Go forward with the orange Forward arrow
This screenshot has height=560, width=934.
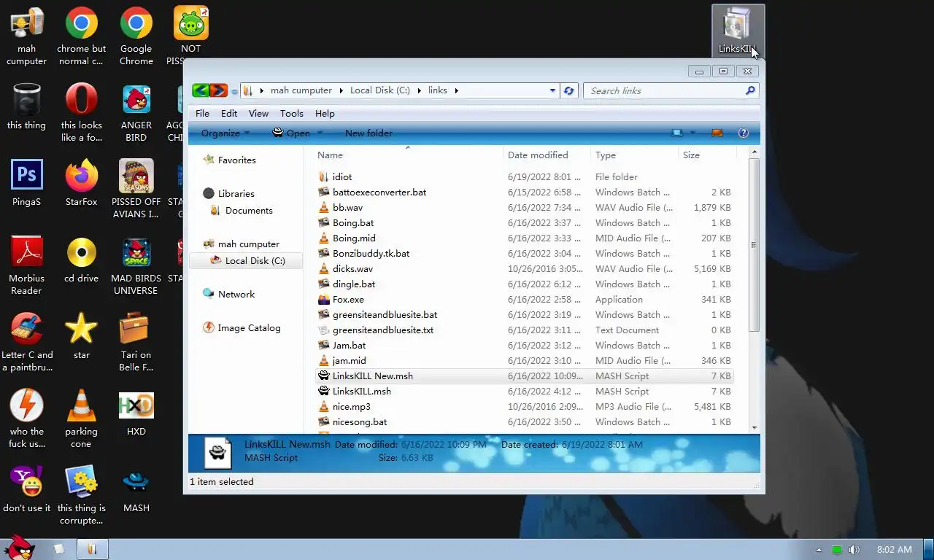(x=218, y=90)
